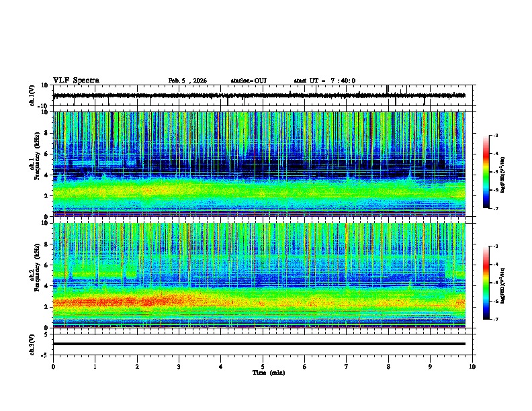Click the "ch.1 Frequency (kHz)" axis label
The width and height of the screenshot is (532, 411).
[x=36, y=156]
